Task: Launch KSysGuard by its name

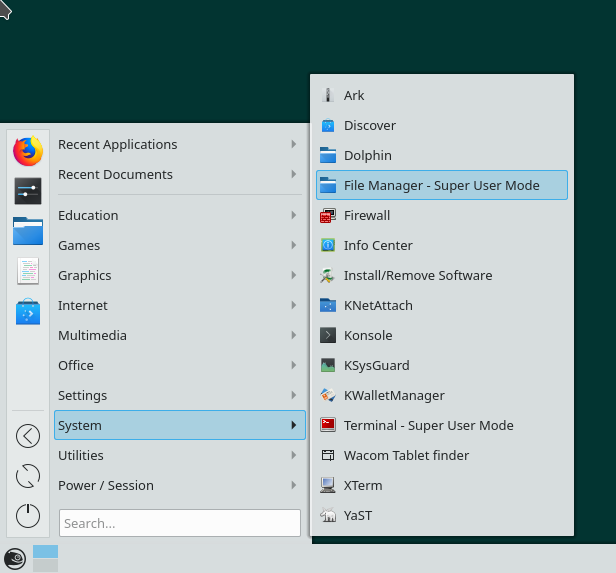Action: pos(377,365)
